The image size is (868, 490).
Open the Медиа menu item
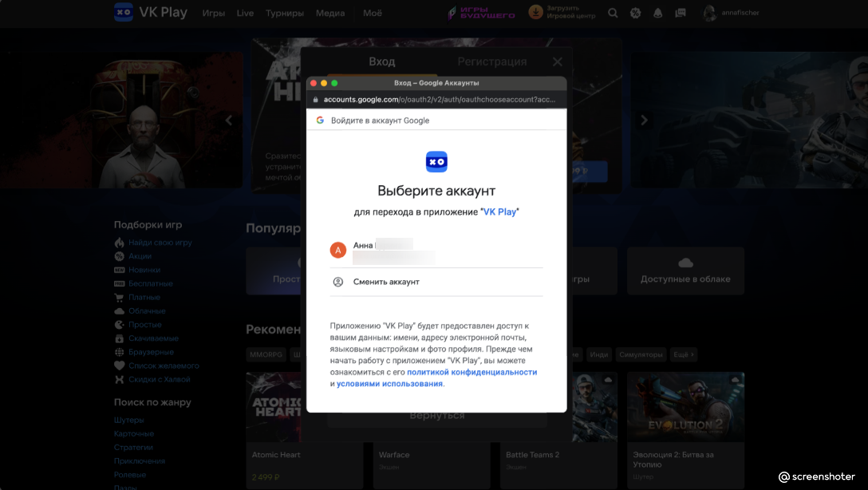[330, 14]
